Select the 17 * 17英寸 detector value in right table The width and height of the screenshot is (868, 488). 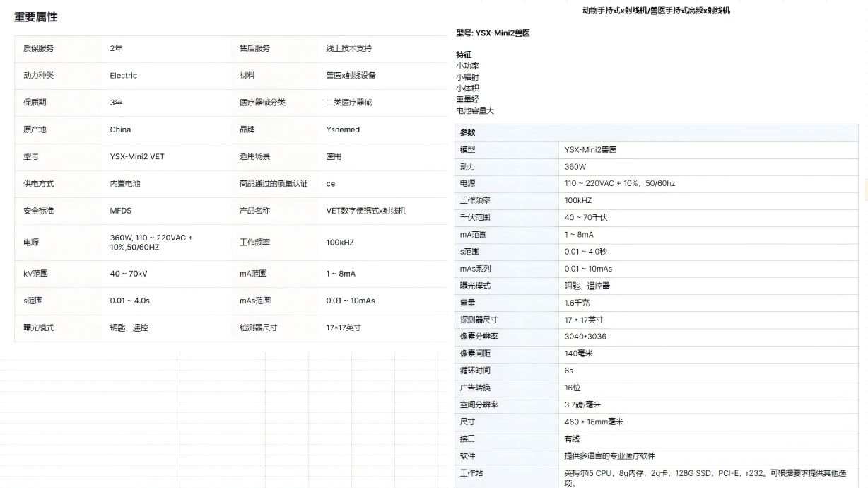click(x=584, y=320)
